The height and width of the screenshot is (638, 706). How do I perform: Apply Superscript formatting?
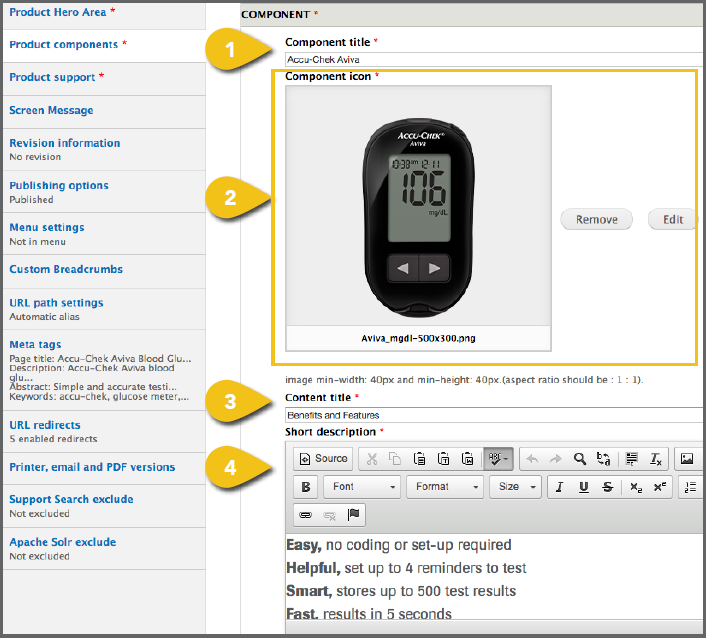[660, 487]
